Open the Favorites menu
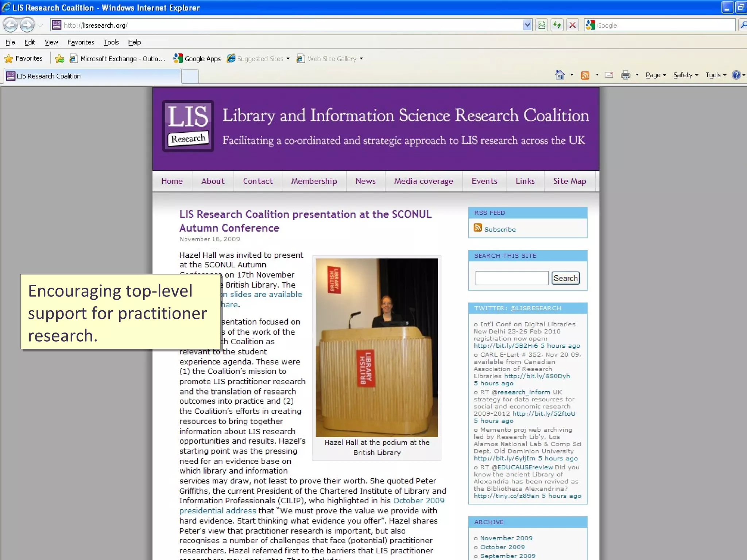 click(81, 42)
